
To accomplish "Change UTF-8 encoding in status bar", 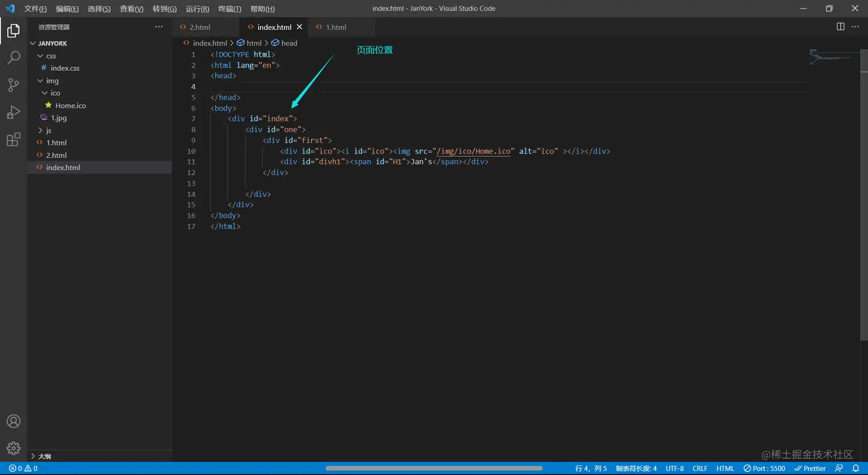I will click(x=675, y=469).
